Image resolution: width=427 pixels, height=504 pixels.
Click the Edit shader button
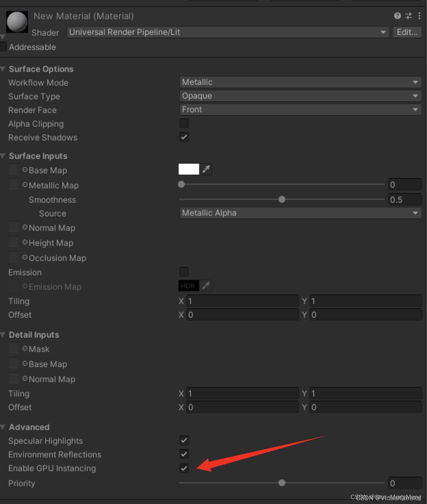point(407,32)
